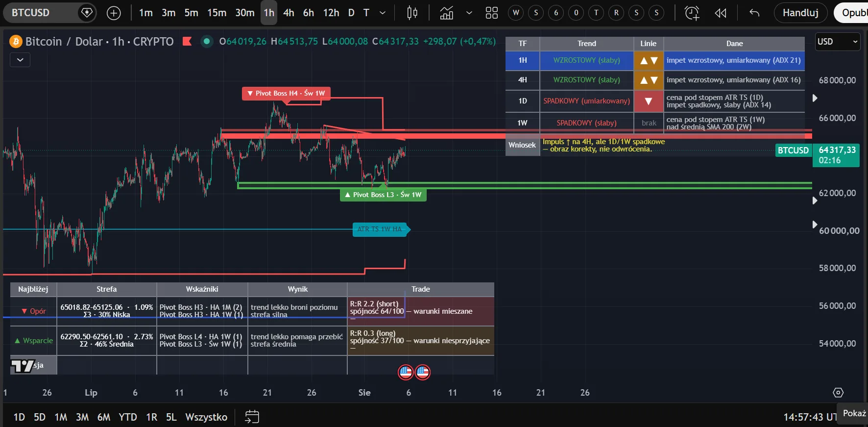Select Pivot Boss H4 · Św 1W label
The width and height of the screenshot is (868, 427).
pyautogui.click(x=286, y=93)
